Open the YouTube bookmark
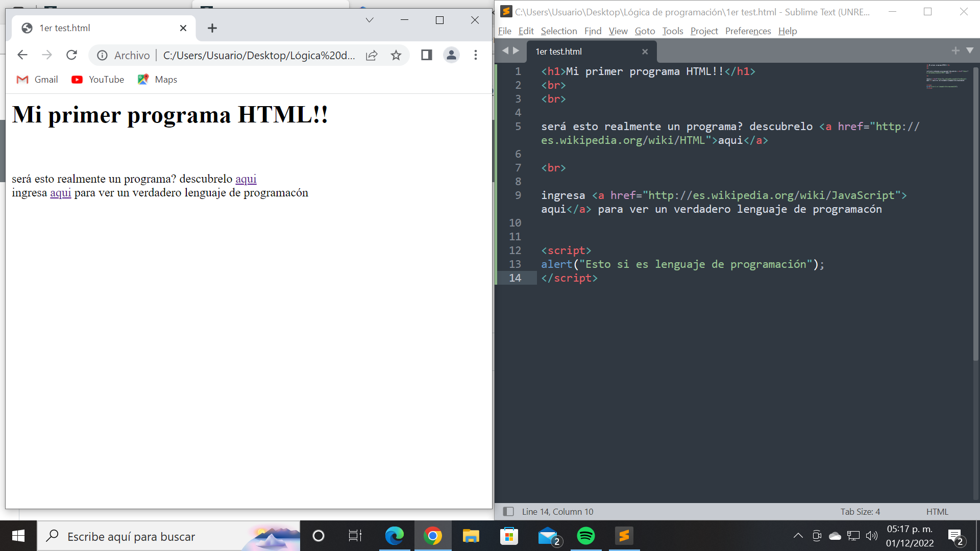The height and width of the screenshot is (551, 980). [98, 80]
